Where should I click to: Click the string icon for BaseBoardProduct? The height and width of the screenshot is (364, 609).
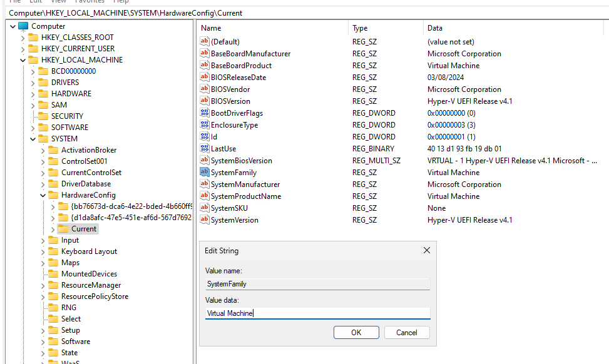click(204, 65)
